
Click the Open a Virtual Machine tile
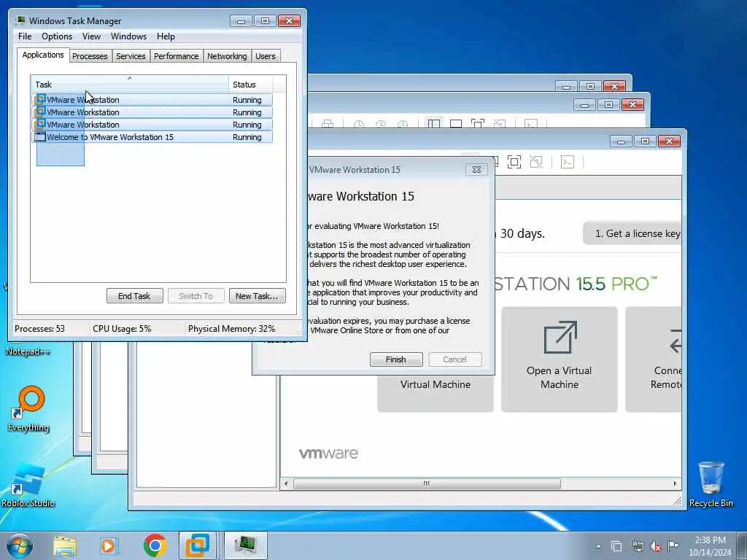tap(560, 359)
